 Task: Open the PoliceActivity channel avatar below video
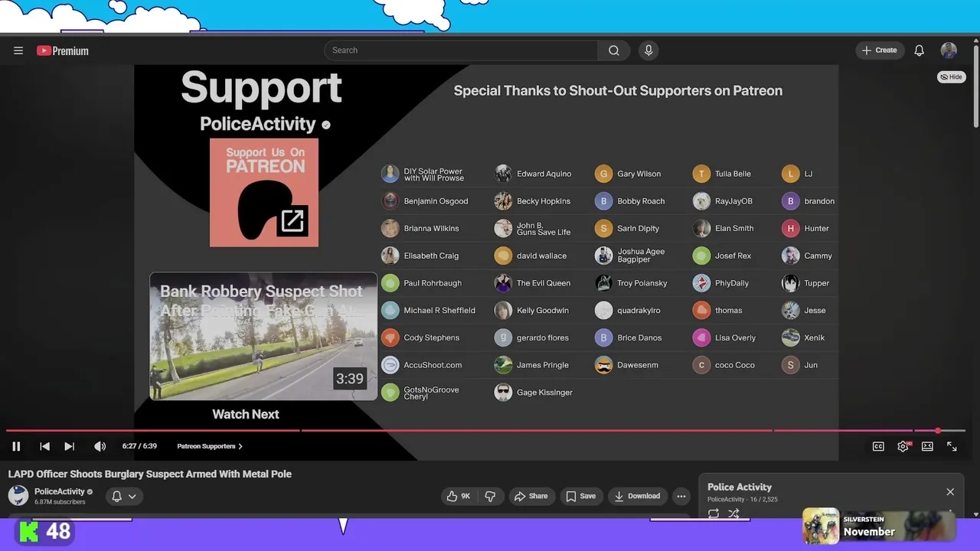18,495
